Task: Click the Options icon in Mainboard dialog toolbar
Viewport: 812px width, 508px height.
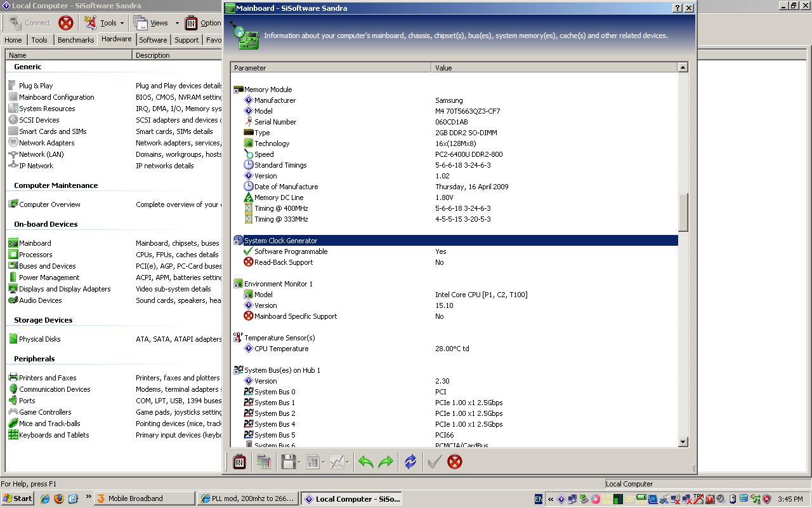Action: 239,462
